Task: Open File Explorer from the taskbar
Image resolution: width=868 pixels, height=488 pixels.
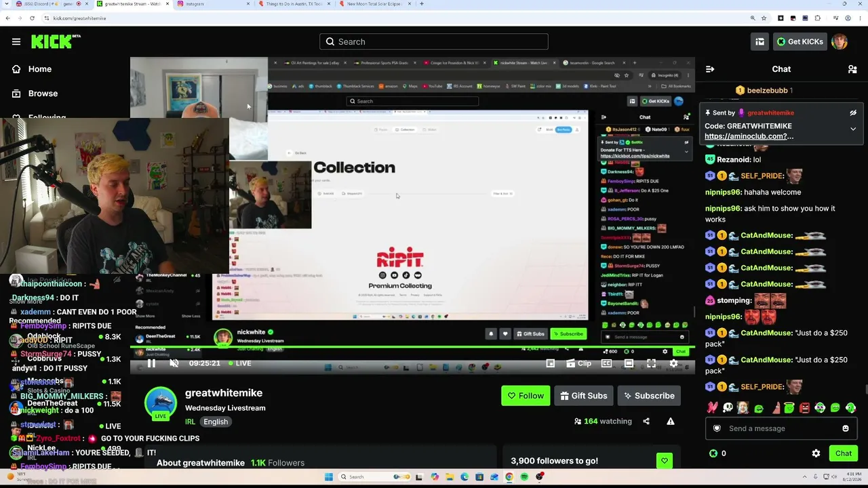Action: point(450,477)
